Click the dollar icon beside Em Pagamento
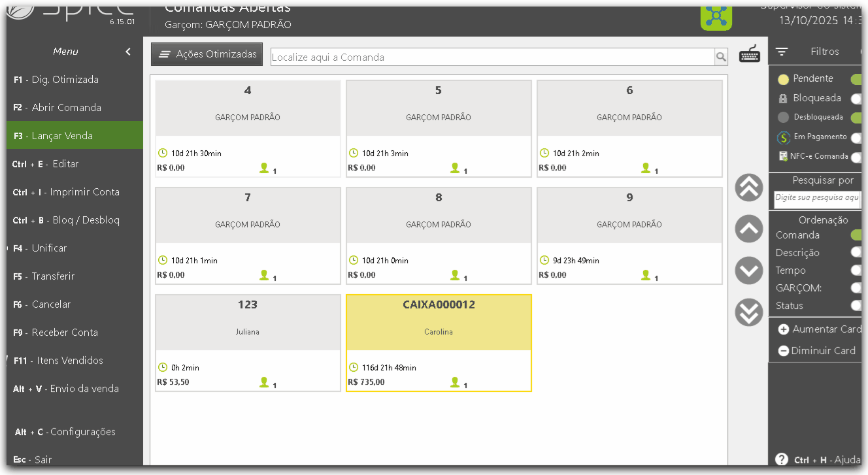Viewport: 868px width, 475px height. pyautogui.click(x=784, y=138)
